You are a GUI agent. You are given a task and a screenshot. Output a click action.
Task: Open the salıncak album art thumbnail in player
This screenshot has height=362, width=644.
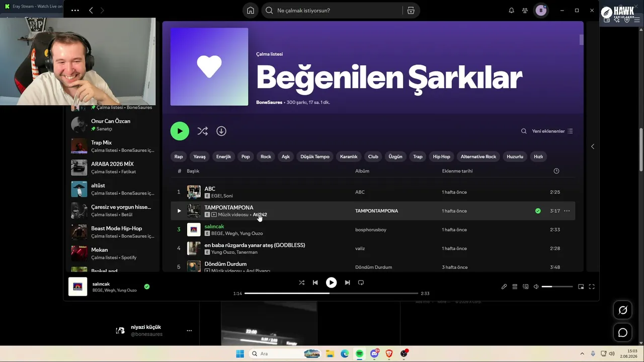78,287
